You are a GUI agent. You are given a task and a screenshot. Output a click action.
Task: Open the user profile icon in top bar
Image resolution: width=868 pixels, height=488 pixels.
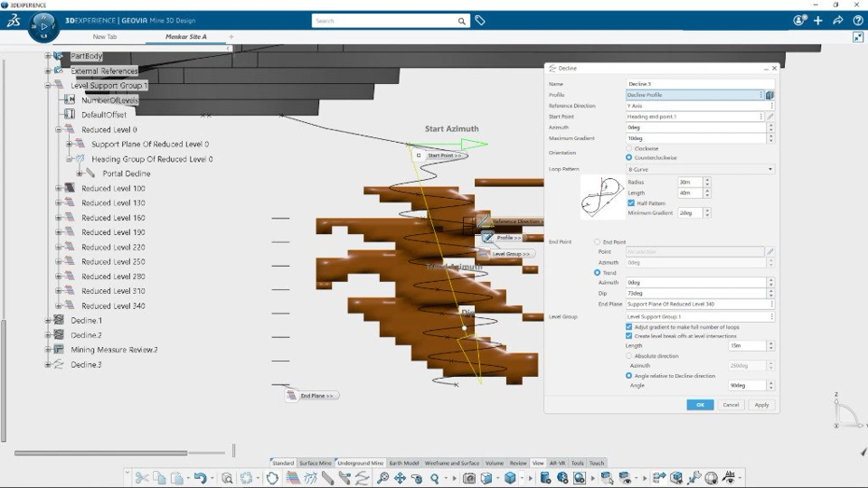798,21
